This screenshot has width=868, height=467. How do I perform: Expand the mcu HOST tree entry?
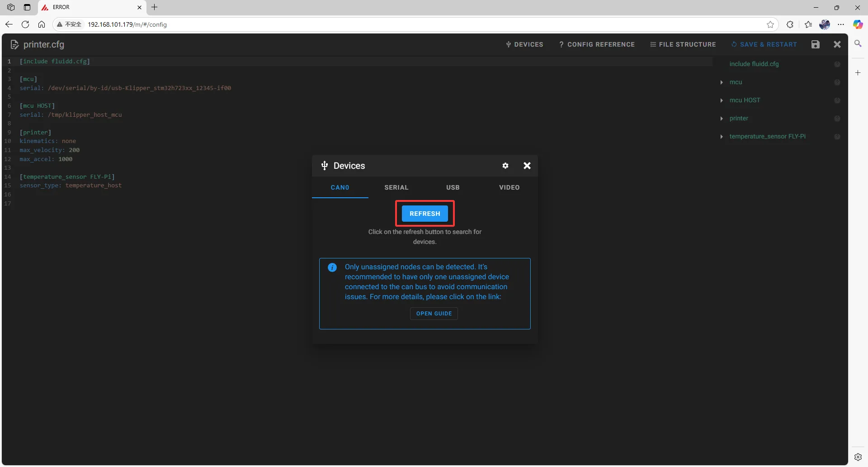pyautogui.click(x=722, y=100)
